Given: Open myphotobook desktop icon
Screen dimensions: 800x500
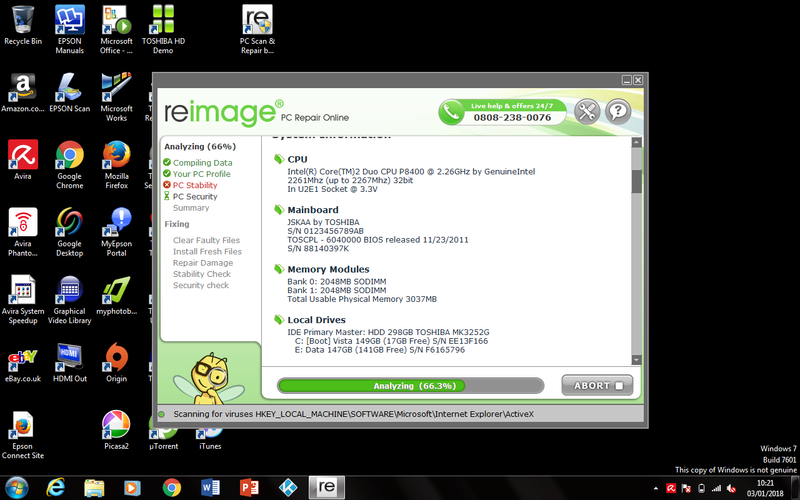Looking at the screenshot, I should click(x=116, y=295).
